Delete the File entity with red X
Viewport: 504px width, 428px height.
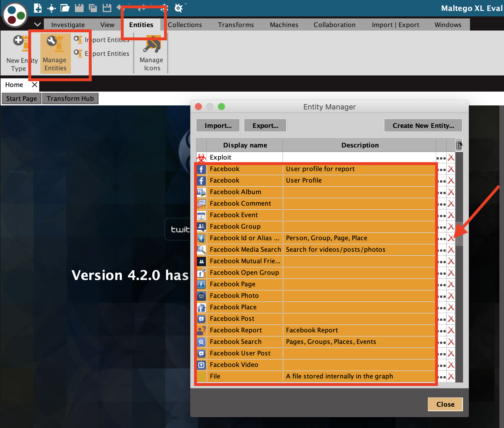pyautogui.click(x=451, y=376)
